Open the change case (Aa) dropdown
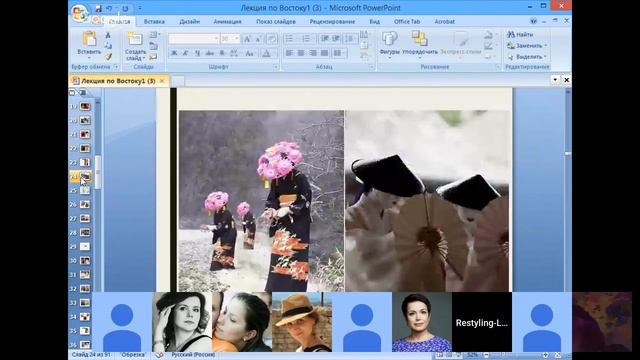 pos(250,53)
